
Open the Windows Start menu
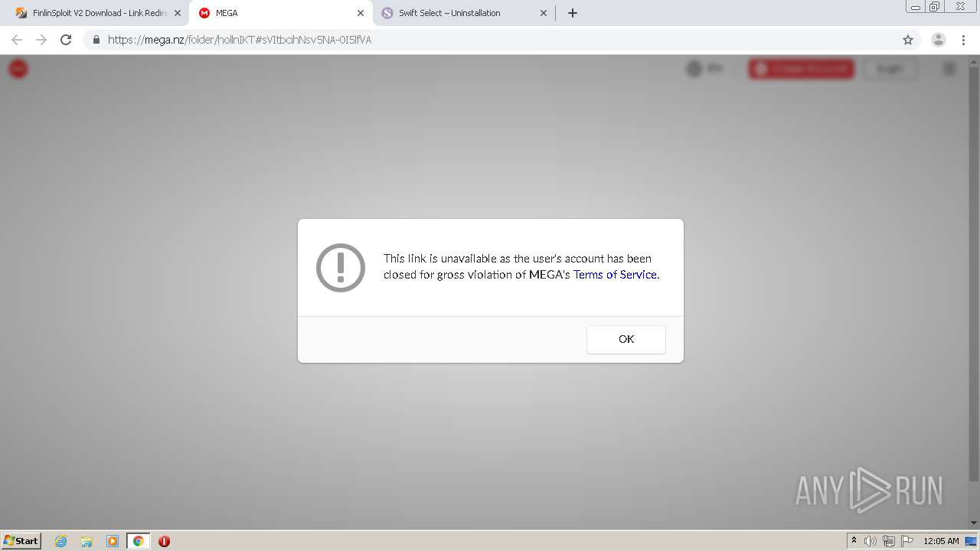21,540
